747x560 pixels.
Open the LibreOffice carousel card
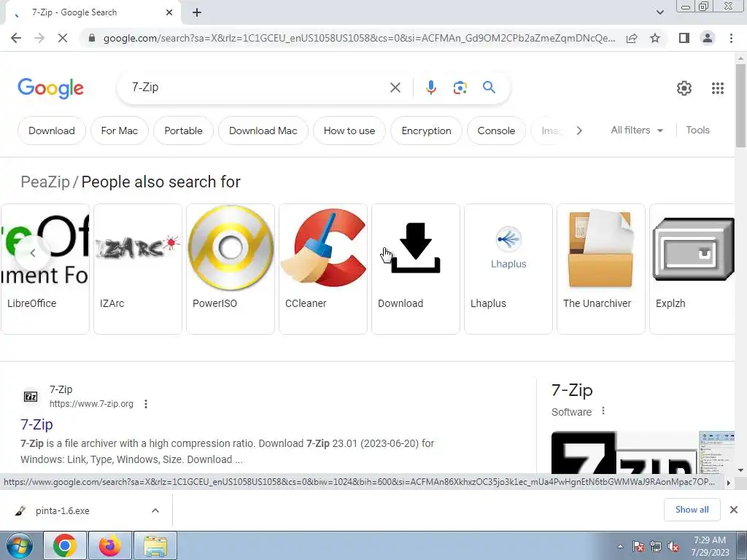pos(44,269)
